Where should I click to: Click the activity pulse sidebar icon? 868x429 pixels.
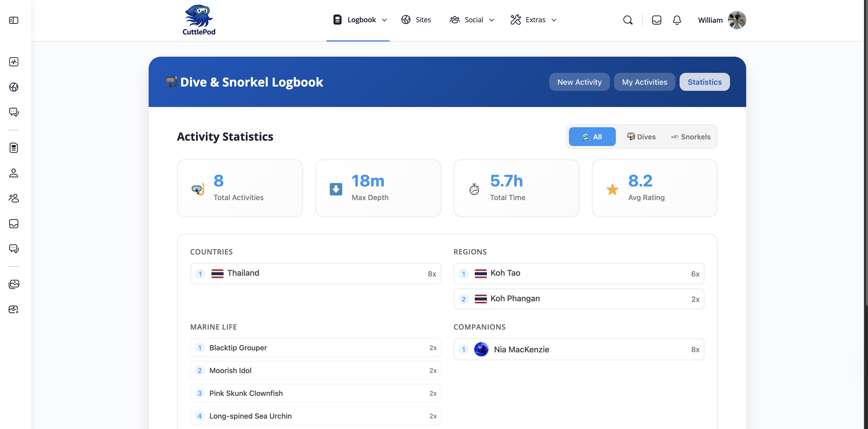[13, 62]
